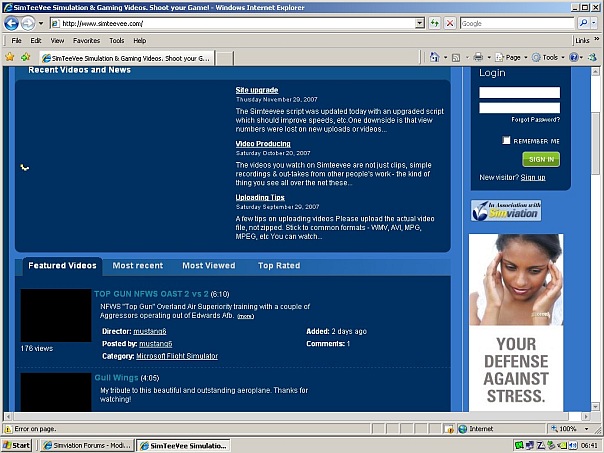This screenshot has height=453, width=604.
Task: Open the Tools gear command bar menu
Action: pos(548,57)
